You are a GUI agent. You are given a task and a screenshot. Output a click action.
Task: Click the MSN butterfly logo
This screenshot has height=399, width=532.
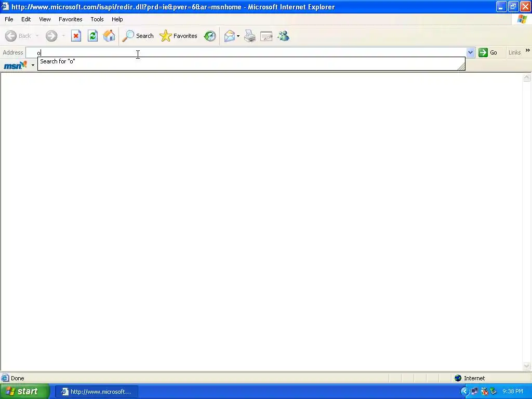[15, 65]
